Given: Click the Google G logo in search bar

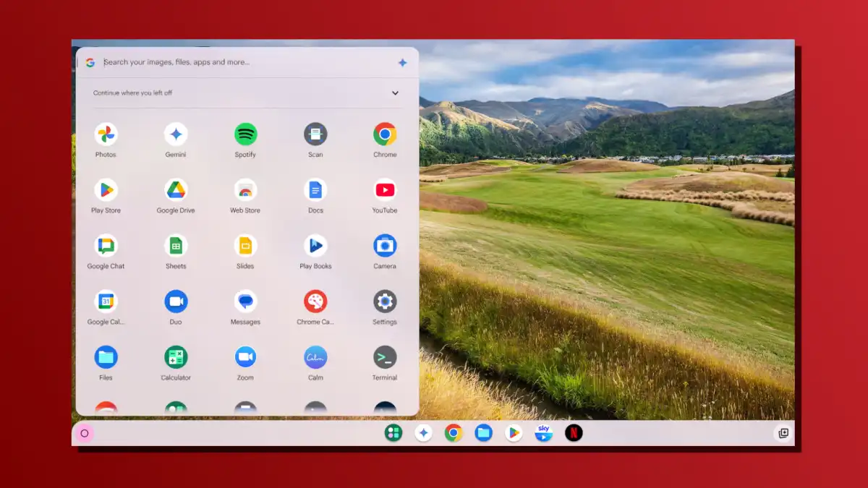Looking at the screenshot, I should [90, 63].
